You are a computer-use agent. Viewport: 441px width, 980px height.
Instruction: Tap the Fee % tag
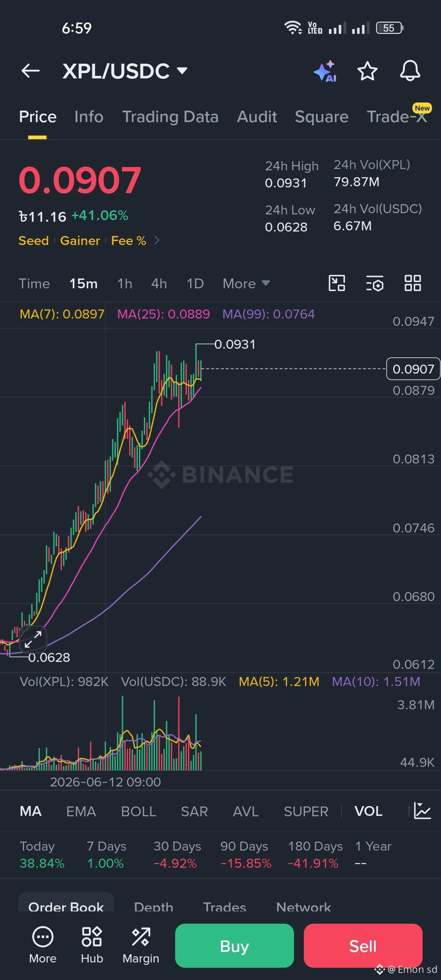tap(129, 241)
